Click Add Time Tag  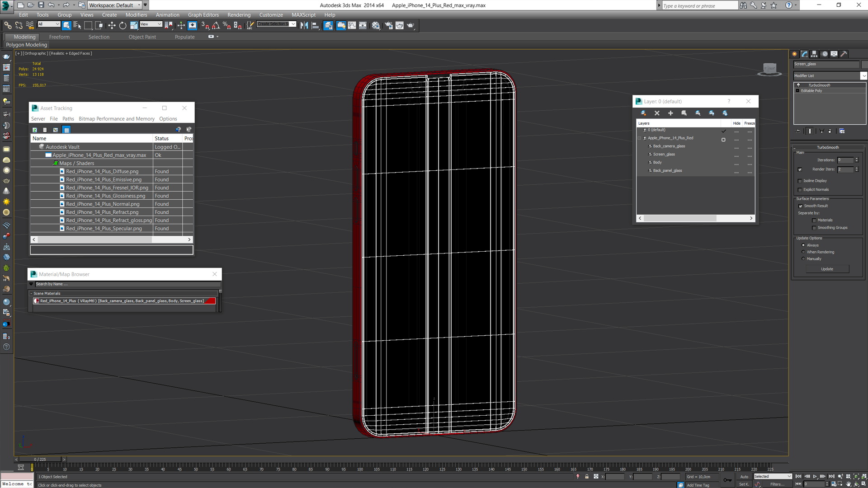(698, 485)
